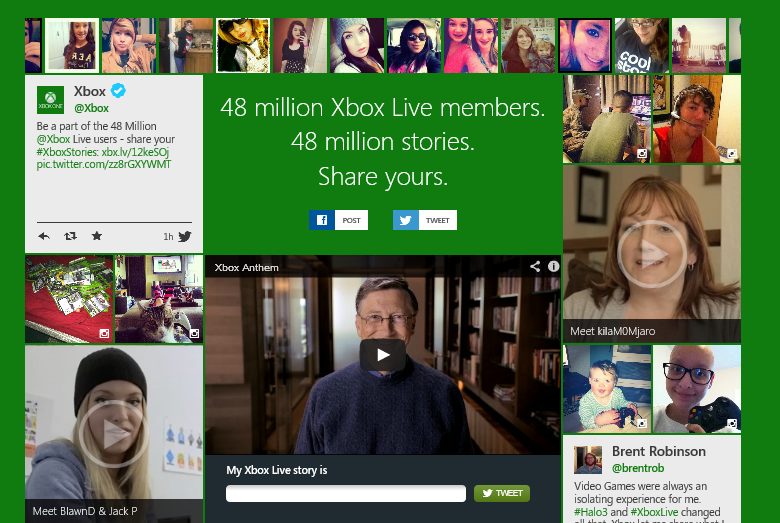The height and width of the screenshot is (523, 780).
Task: Open the xbx.lv/12keSOj link
Action: coord(135,152)
